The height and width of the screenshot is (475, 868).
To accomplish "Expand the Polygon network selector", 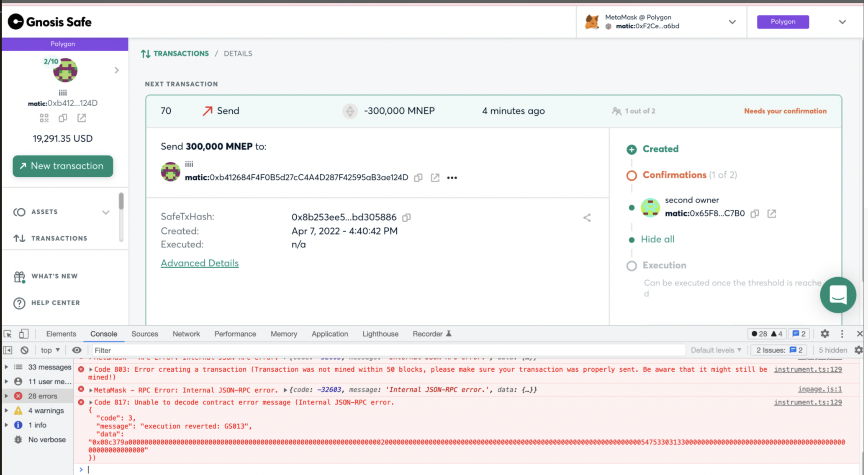I will coord(842,22).
